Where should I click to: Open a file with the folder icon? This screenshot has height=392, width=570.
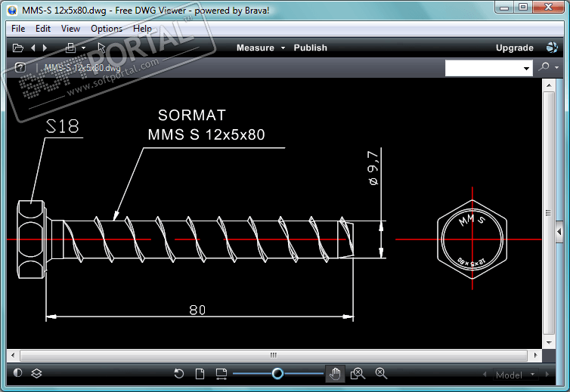pos(18,48)
